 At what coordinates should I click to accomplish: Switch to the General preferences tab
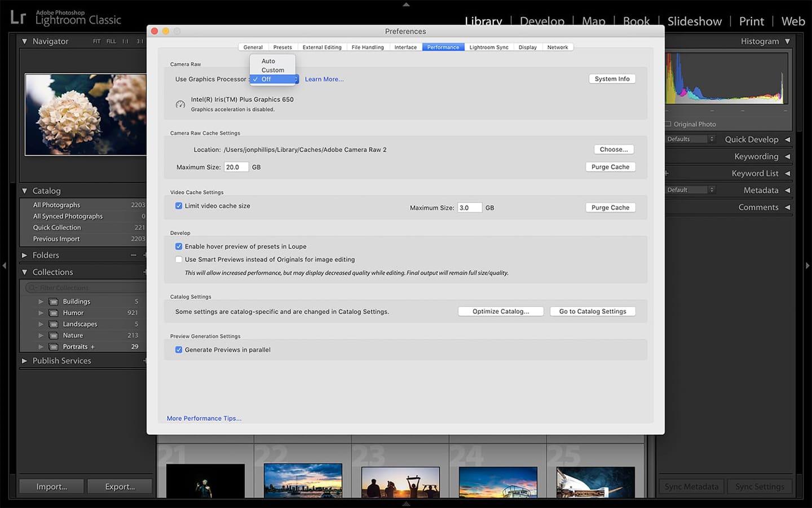[253, 47]
